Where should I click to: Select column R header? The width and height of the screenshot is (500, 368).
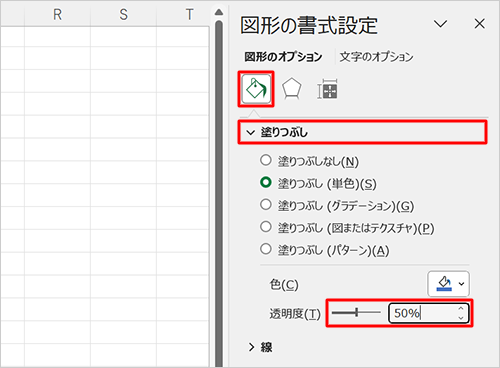[57, 15]
